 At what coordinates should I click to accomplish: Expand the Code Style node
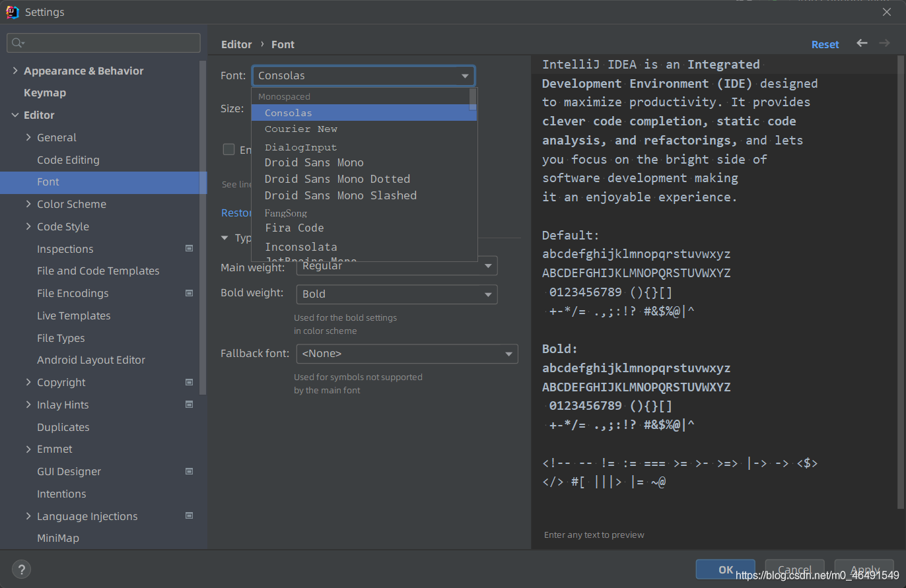click(x=28, y=226)
